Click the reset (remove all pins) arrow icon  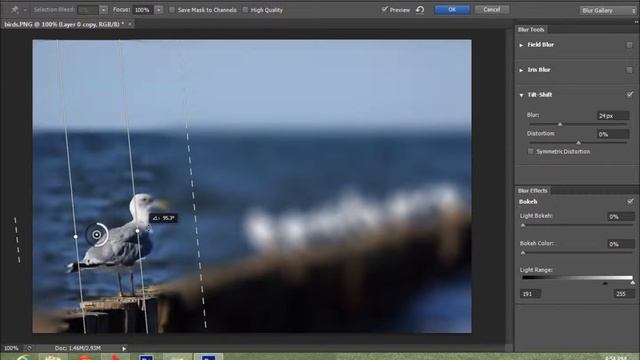click(420, 9)
